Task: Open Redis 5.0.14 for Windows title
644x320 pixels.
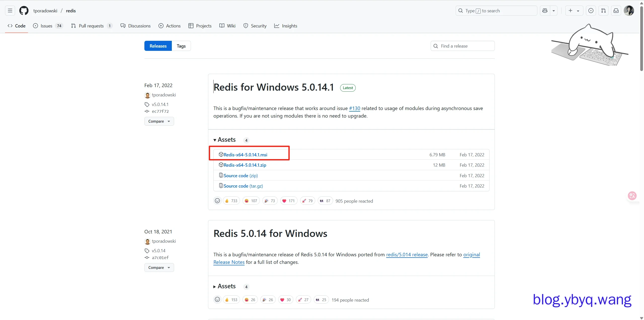Action: tap(270, 233)
